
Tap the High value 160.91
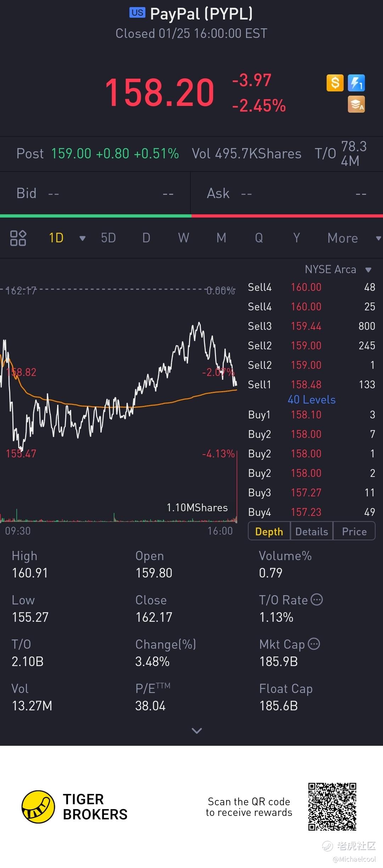tap(30, 573)
